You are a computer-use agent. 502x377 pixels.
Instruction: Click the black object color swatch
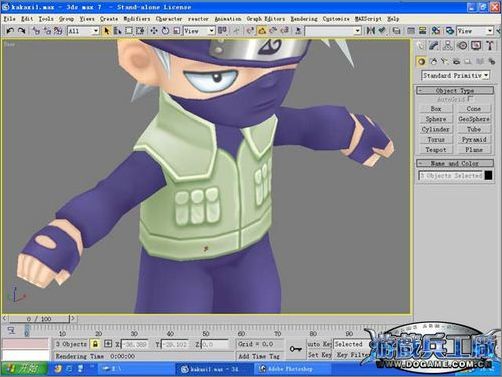pyautogui.click(x=488, y=175)
